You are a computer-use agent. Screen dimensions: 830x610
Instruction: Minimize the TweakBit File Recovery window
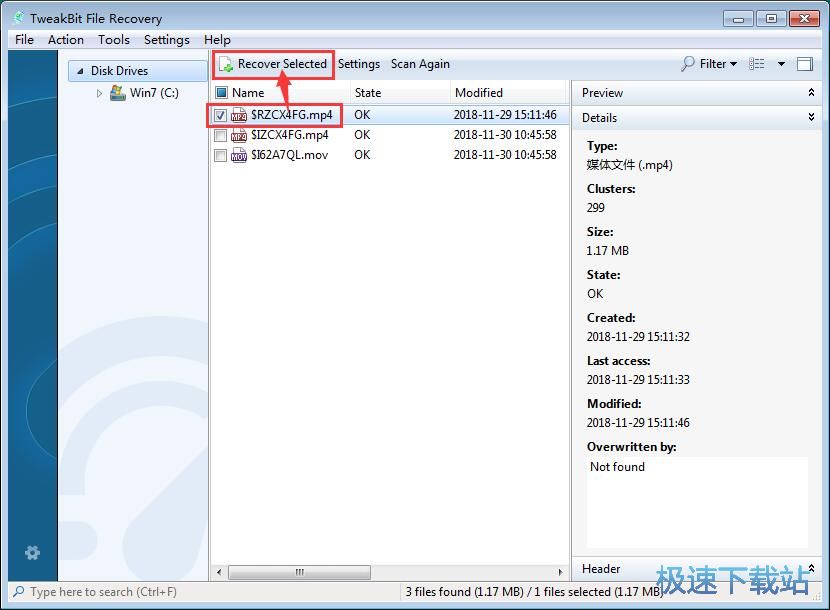738,19
